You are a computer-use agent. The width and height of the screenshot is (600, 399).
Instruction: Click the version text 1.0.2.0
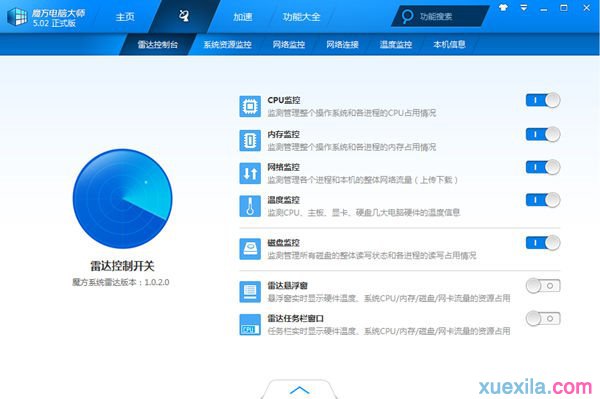(x=157, y=282)
